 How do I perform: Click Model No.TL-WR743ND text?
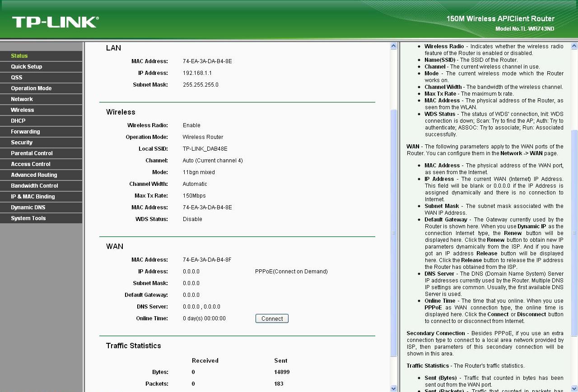click(525, 29)
